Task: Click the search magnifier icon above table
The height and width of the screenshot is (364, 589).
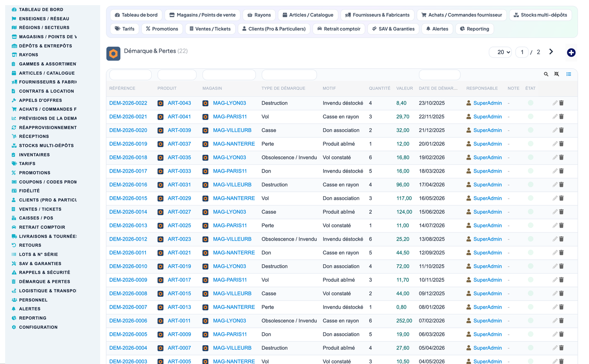Action: click(x=546, y=74)
